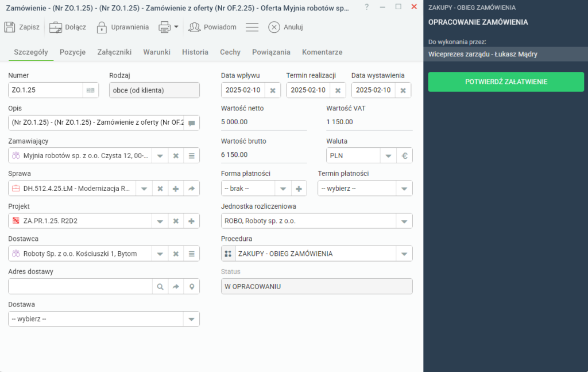Clear the Dostawca selection
The width and height of the screenshot is (588, 372).
pos(176,254)
